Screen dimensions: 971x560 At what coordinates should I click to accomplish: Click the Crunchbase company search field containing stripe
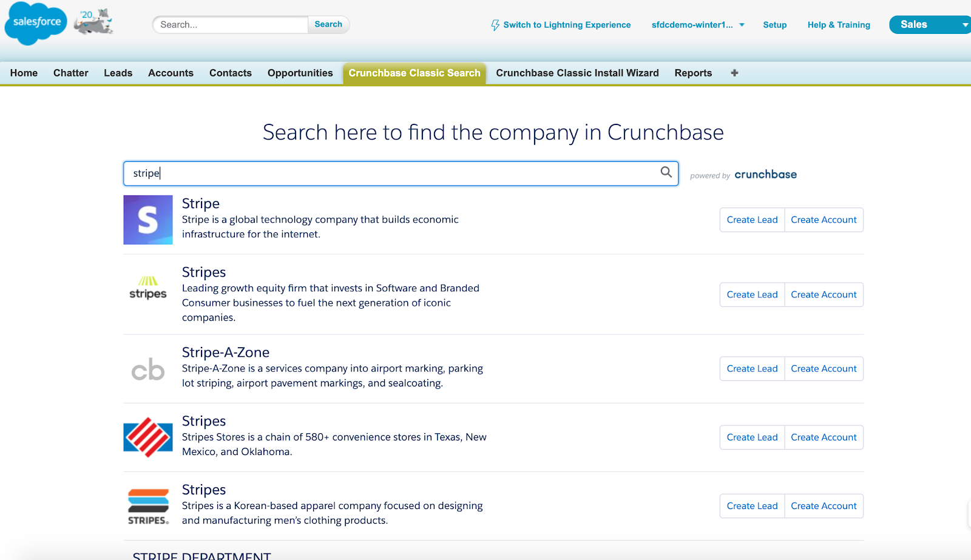coord(401,174)
